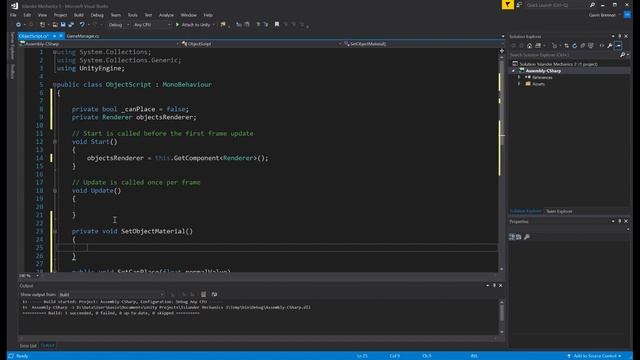Click Solution Explorer Collapse All icon
640x360 pixels.
coord(583,46)
